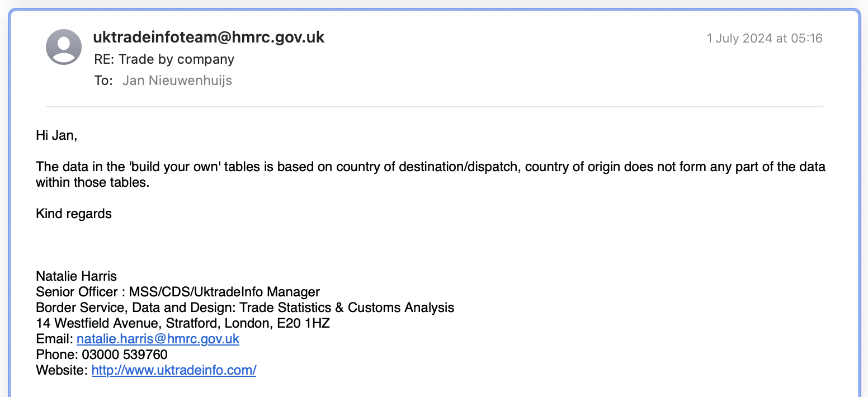This screenshot has width=868, height=397.
Task: Click the Border Service, Data and Design line
Action: tap(245, 308)
